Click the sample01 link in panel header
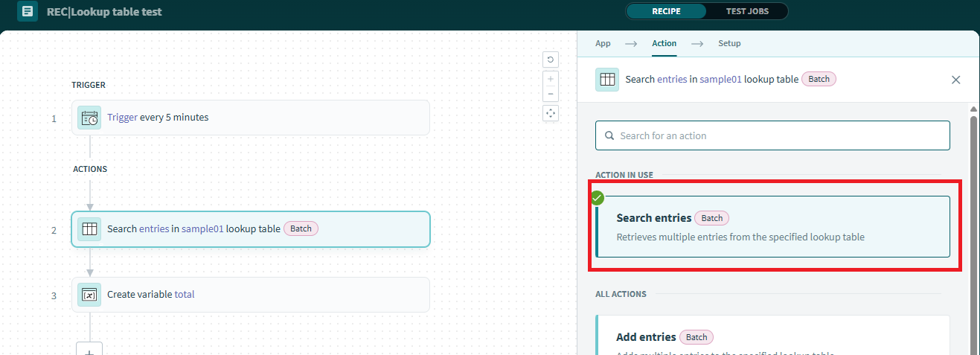Image resolution: width=980 pixels, height=355 pixels. pos(720,79)
